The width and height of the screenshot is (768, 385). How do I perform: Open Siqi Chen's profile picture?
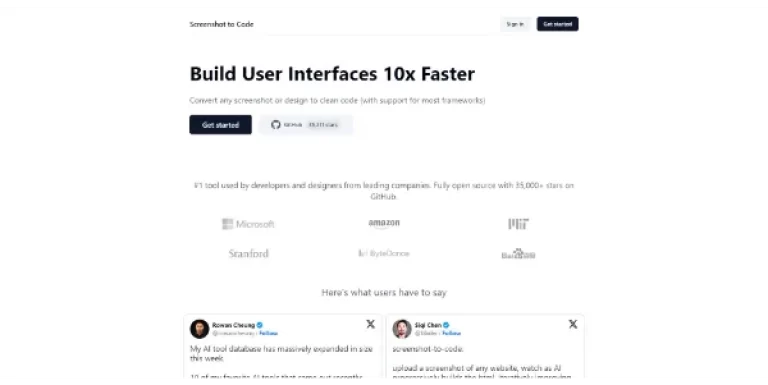coord(402,329)
